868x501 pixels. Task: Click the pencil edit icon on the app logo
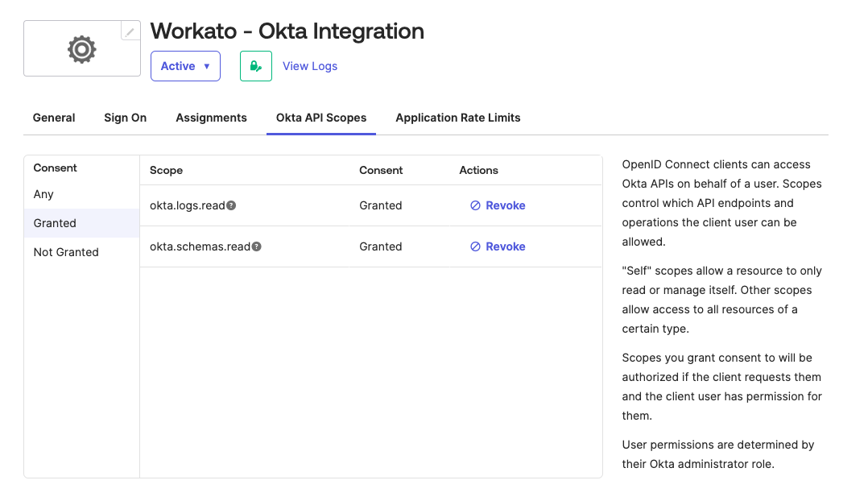[x=130, y=30]
